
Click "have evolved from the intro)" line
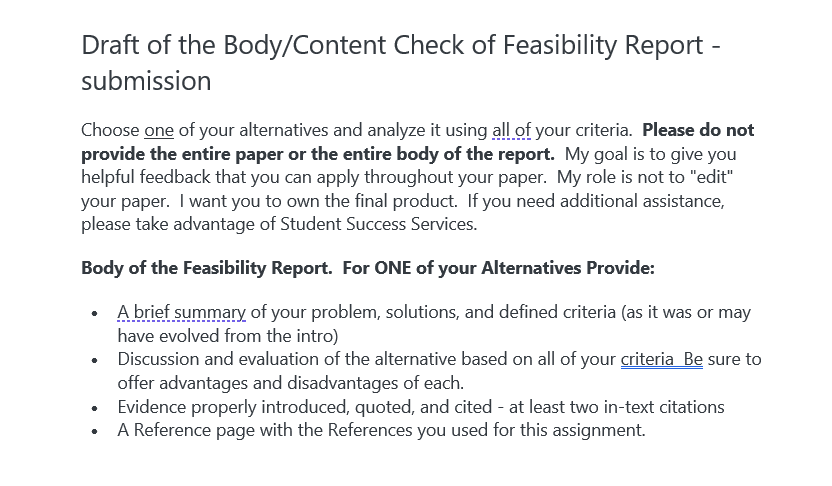point(228,336)
